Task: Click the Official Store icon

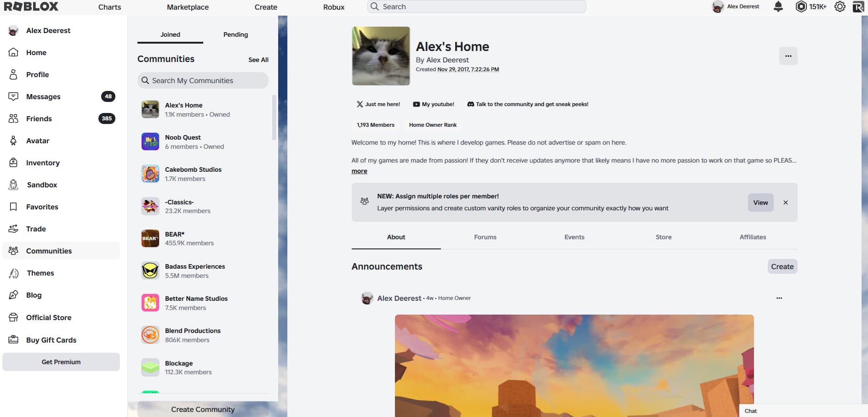Action: coord(13,317)
